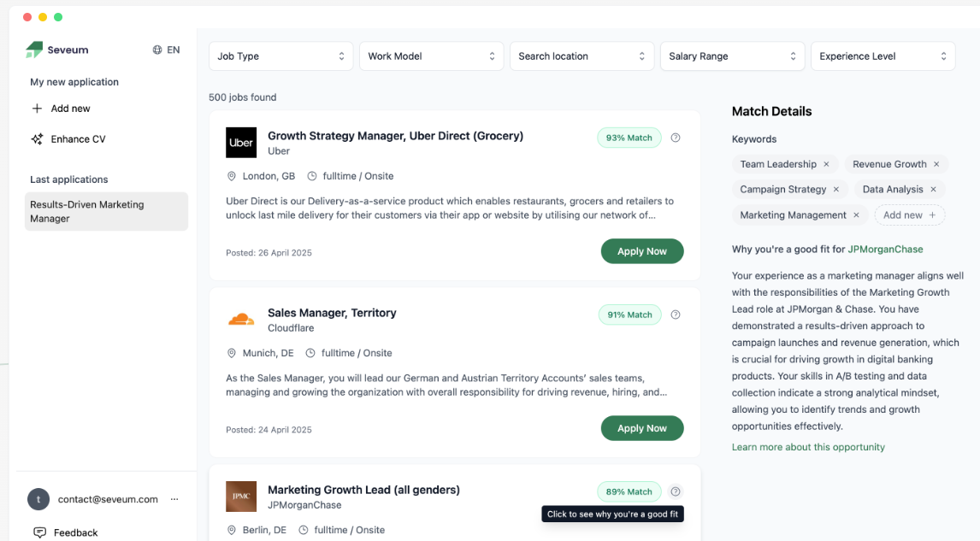Click the Enhance CV sparkle icon
The width and height of the screenshot is (980, 541).
(37, 139)
